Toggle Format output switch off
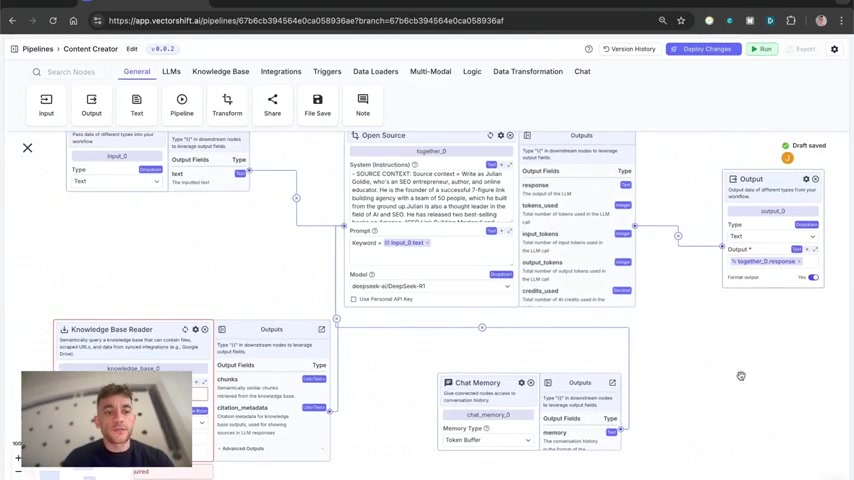The width and height of the screenshot is (854, 480). pos(813,277)
